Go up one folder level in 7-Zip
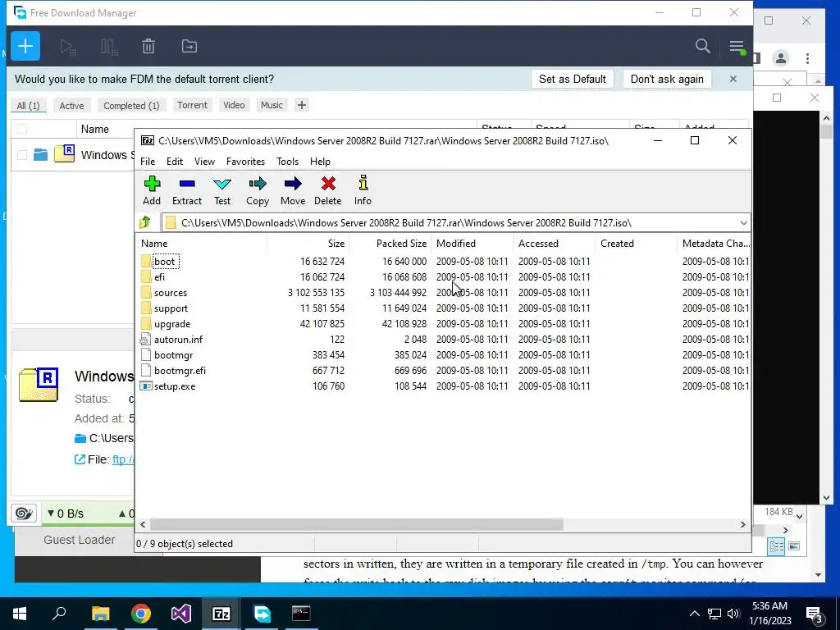The image size is (840, 630). coord(145,222)
